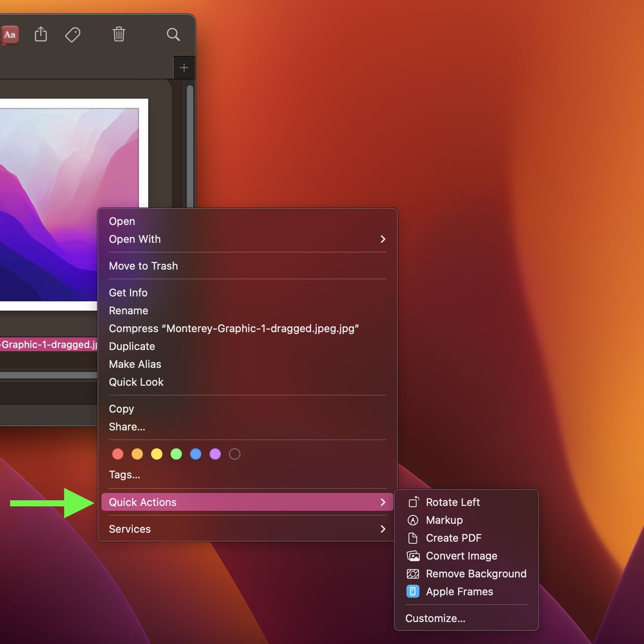Viewport: 644px width, 644px height.
Task: Click the Share icon in Finder toolbar
Action: click(41, 34)
